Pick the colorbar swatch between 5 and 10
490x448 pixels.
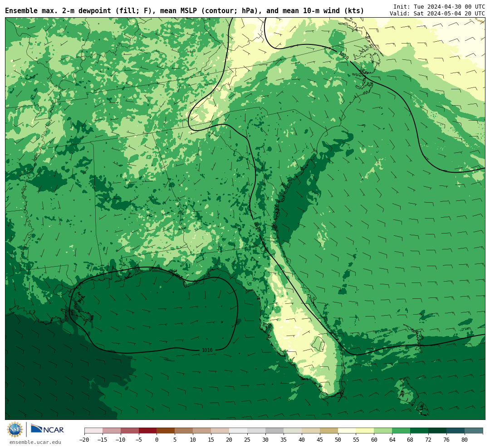point(184,431)
